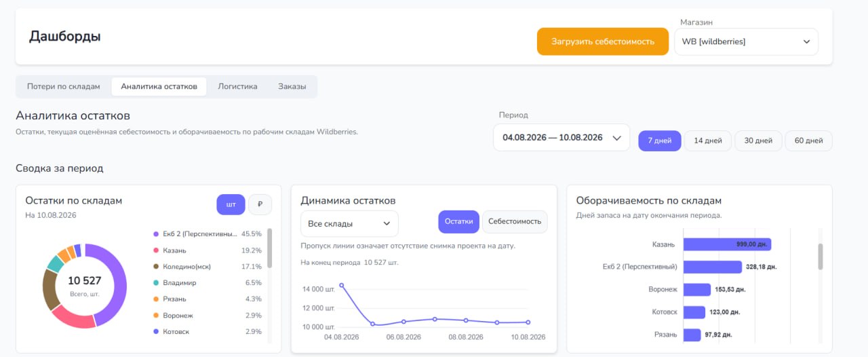Click the Воронеж 153,53 дн. bar
868x357 pixels.
click(697, 290)
